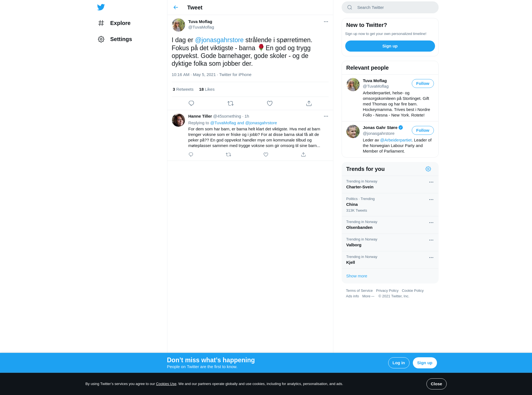Open Trends settings gear icon

[428, 169]
